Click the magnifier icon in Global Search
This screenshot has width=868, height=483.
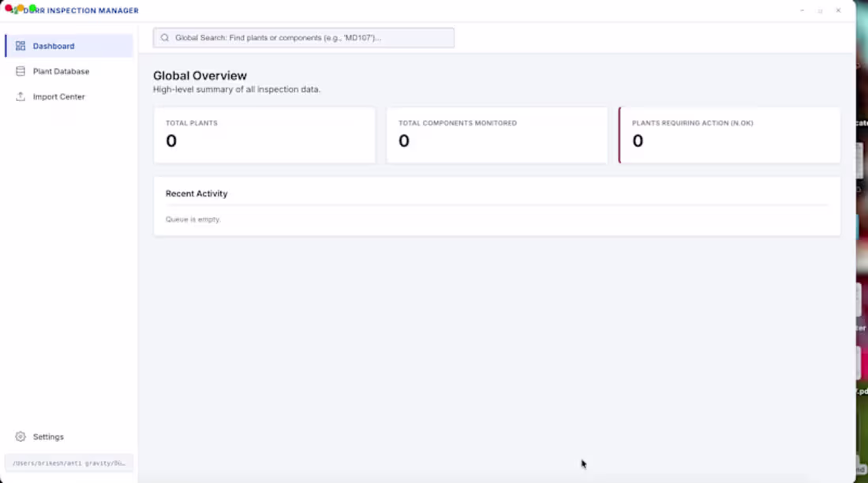pyautogui.click(x=165, y=38)
